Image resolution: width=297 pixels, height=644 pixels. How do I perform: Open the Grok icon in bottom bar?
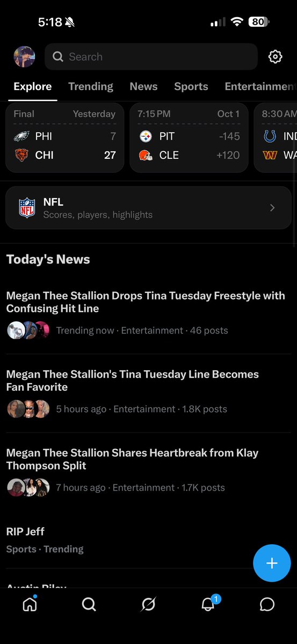point(148,605)
